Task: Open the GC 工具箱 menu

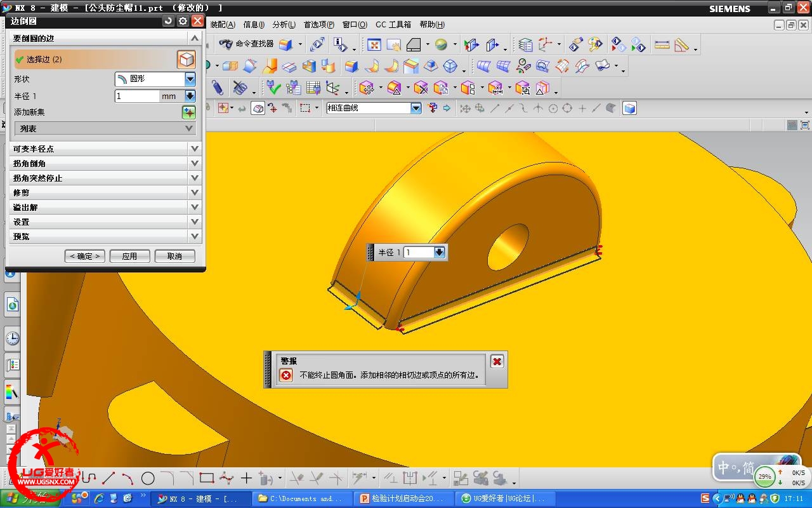Action: click(393, 25)
